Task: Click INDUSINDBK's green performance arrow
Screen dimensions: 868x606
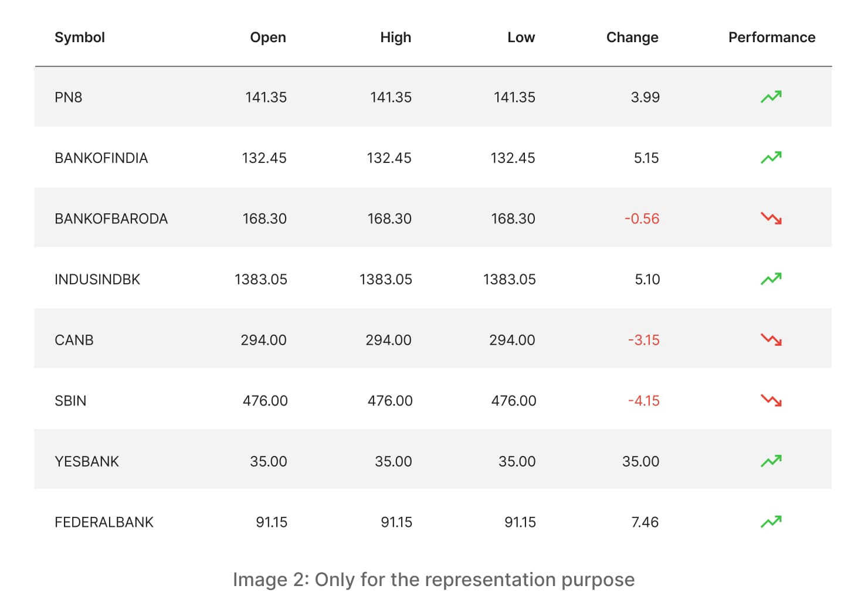Action: coord(771,279)
